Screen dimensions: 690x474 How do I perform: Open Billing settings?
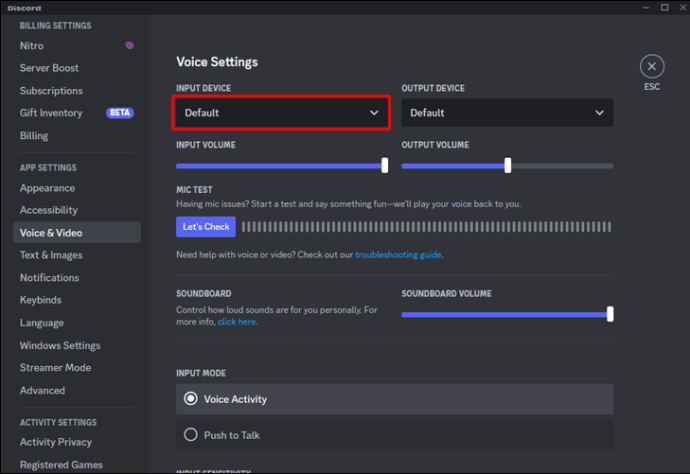(x=34, y=136)
